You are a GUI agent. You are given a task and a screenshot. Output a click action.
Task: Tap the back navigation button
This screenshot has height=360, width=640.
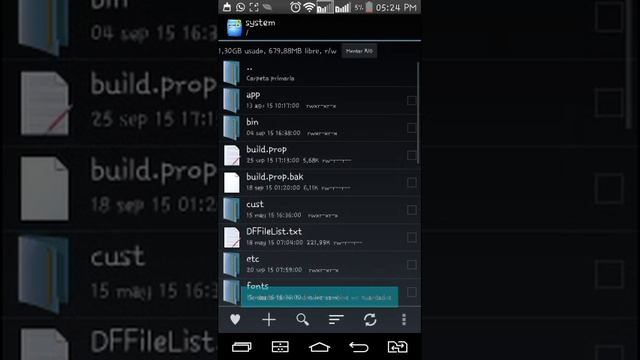(x=358, y=347)
